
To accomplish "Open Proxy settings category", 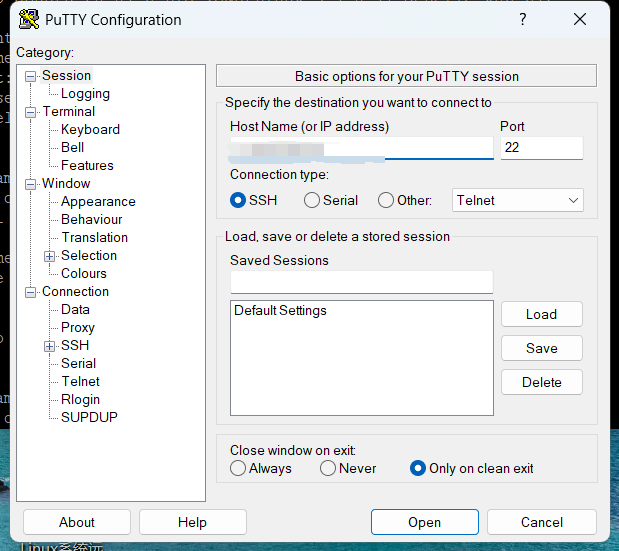I will tap(78, 328).
